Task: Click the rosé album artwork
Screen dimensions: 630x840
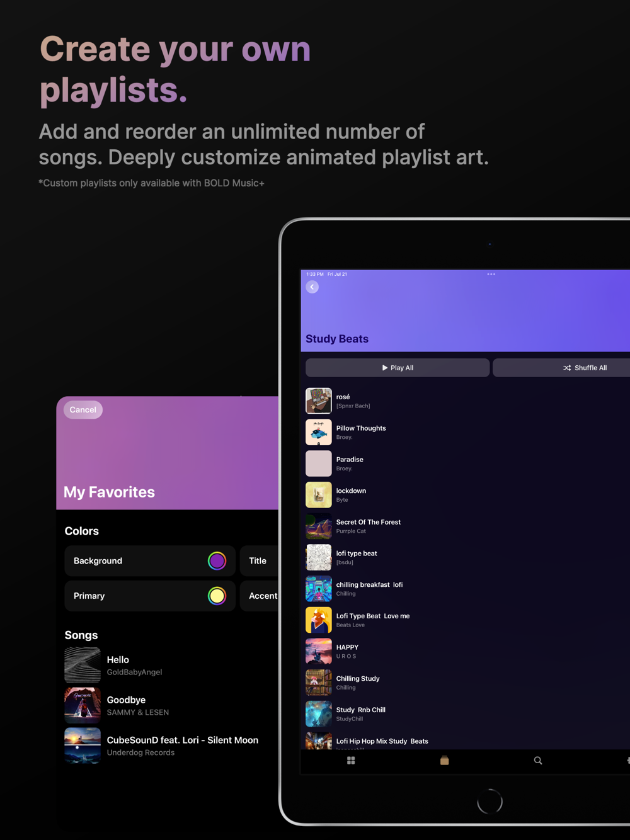Action: [x=319, y=400]
